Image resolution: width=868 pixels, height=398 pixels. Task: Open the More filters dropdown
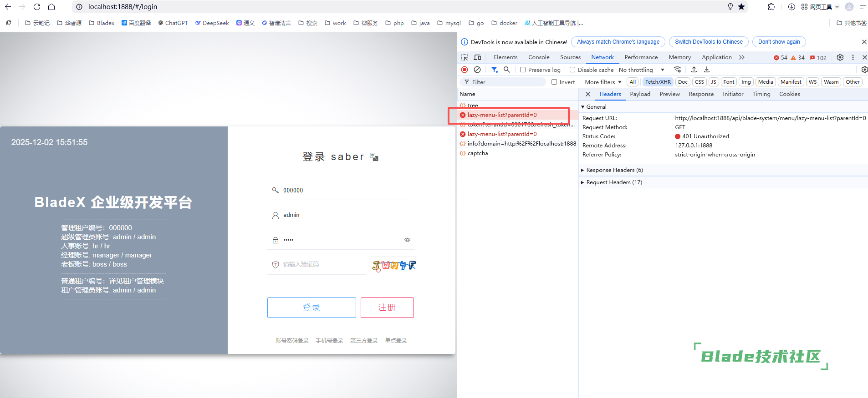coord(603,82)
